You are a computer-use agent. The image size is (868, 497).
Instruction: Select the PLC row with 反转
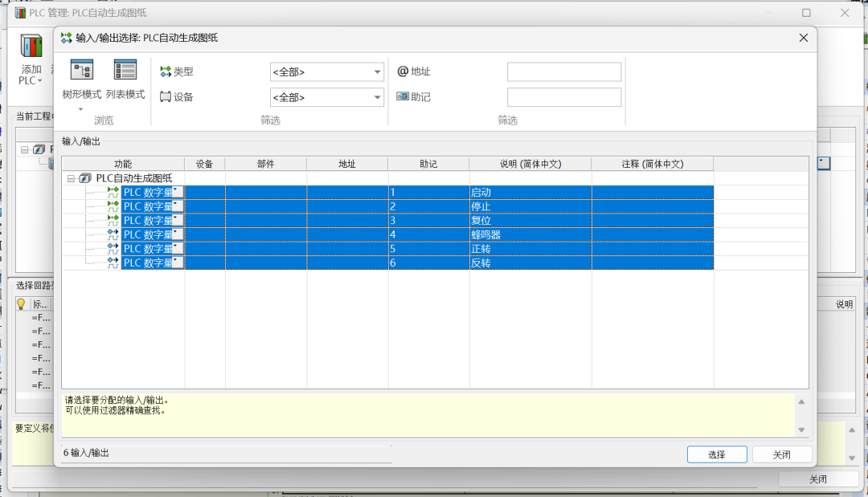click(417, 263)
